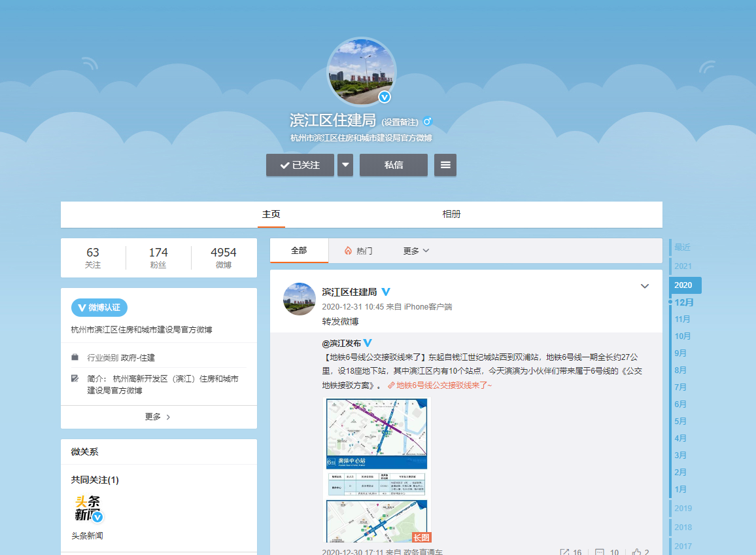Select the 全部 posts tab
Screen dimensions: 756x555
point(299,251)
